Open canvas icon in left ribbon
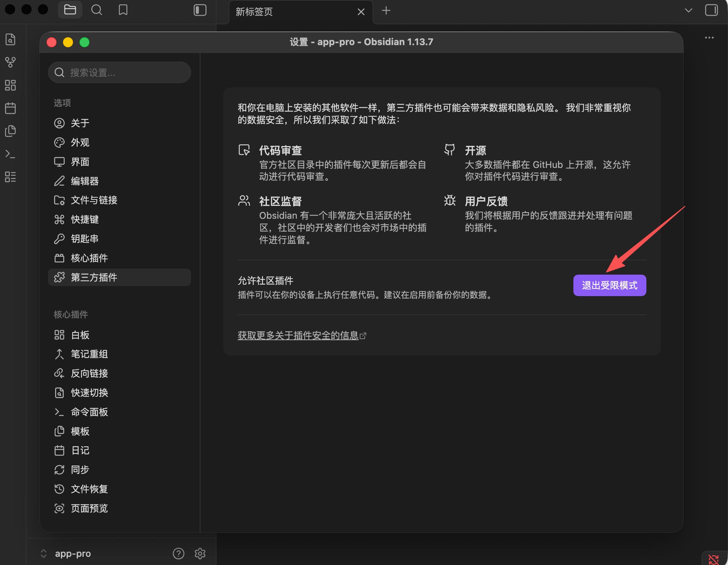This screenshot has height=565, width=728. (10, 85)
